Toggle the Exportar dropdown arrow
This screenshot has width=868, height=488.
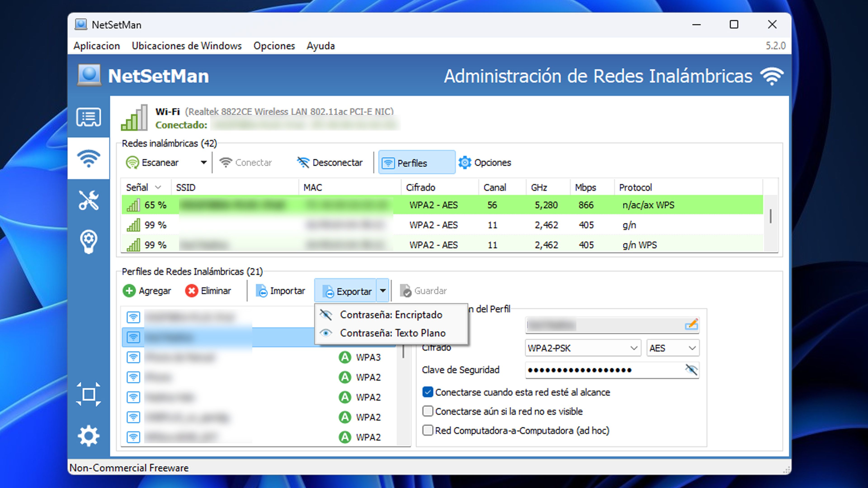coord(383,290)
